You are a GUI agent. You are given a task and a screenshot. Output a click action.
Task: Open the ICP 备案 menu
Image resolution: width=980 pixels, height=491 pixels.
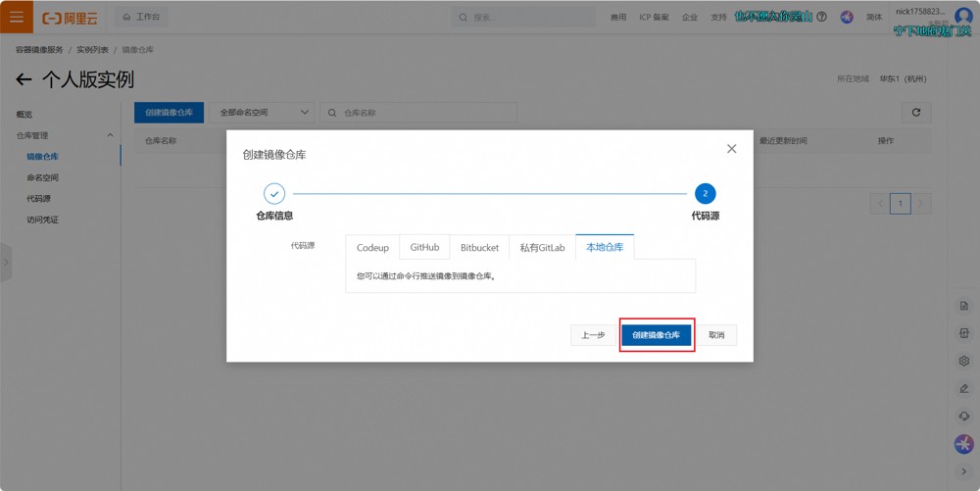click(x=654, y=18)
